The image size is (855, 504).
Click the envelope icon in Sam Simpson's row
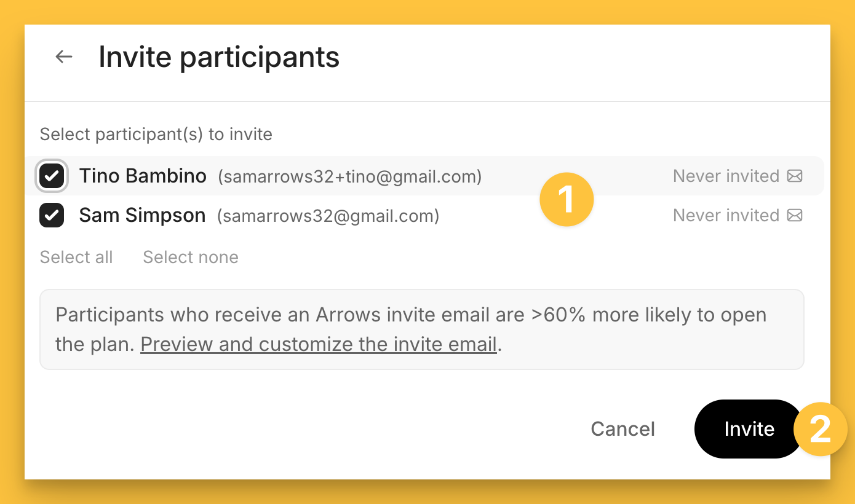coord(795,216)
